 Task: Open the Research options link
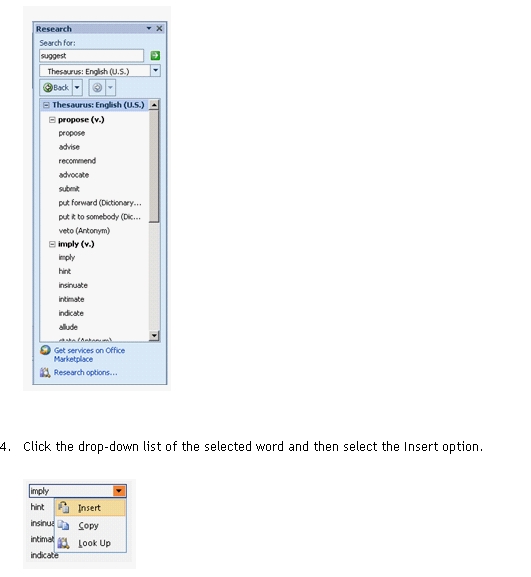pos(85,373)
